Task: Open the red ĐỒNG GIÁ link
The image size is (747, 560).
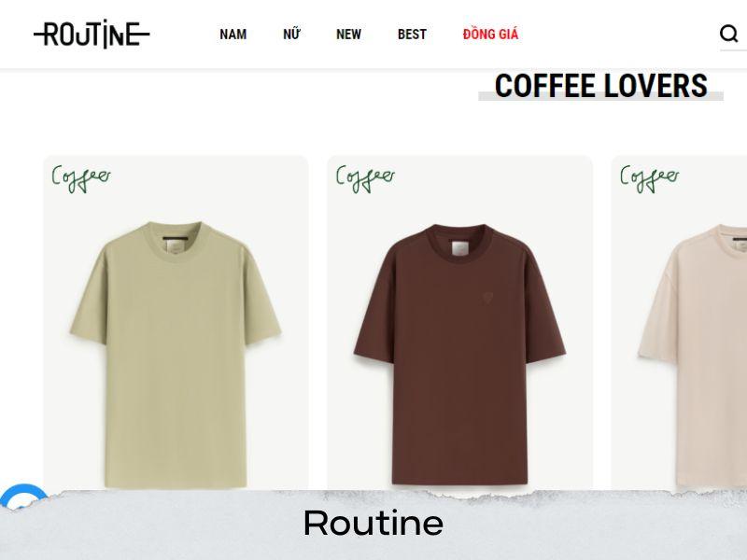Action: 490,35
